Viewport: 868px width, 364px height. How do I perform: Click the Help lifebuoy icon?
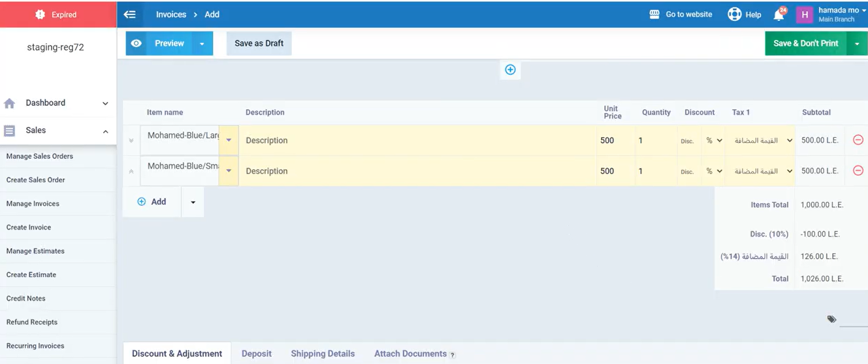(734, 14)
